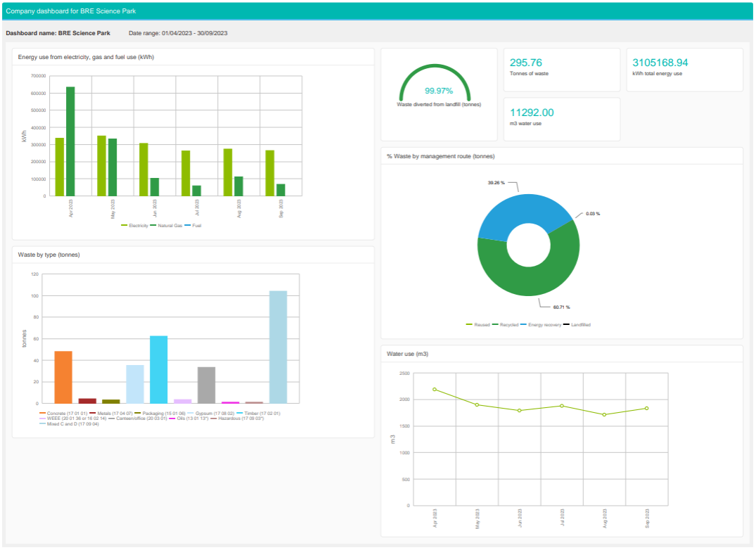The height and width of the screenshot is (550, 756).
Task: Toggle the Concrete (17 01 01) legend entry
Action: tap(63, 414)
